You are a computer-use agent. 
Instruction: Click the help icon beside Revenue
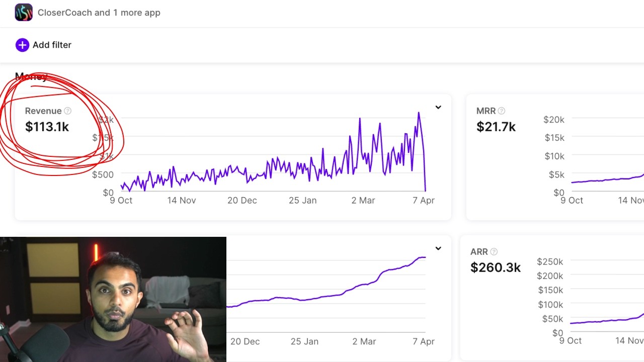click(68, 111)
